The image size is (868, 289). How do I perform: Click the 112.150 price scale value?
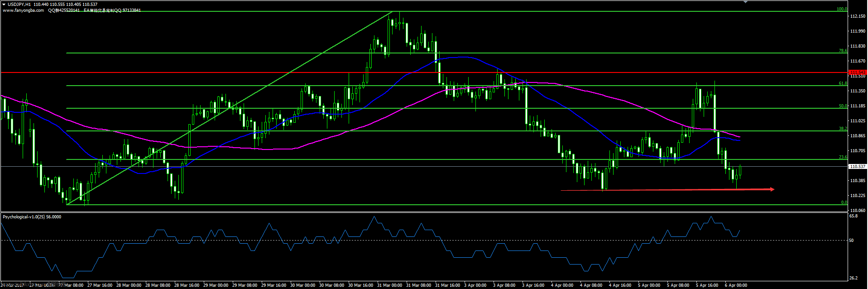tap(858, 16)
